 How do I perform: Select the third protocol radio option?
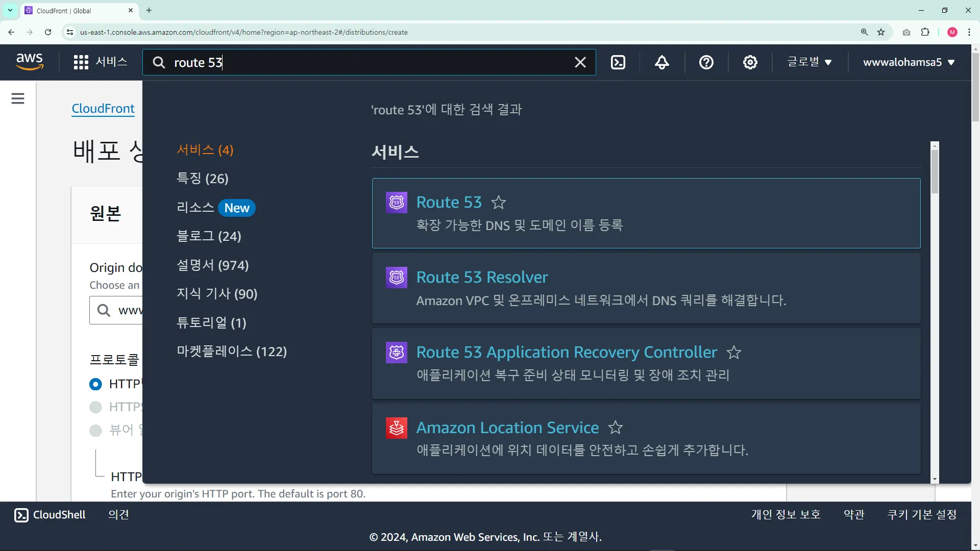(x=95, y=431)
